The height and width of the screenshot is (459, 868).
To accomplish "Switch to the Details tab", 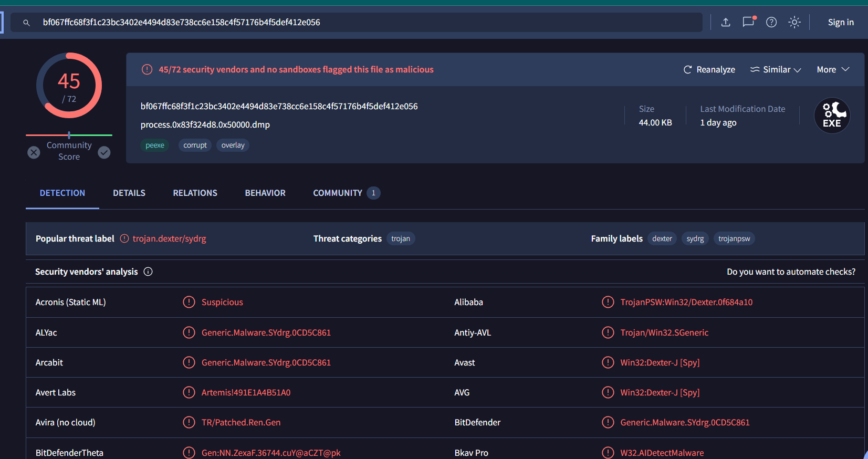I will 129,193.
